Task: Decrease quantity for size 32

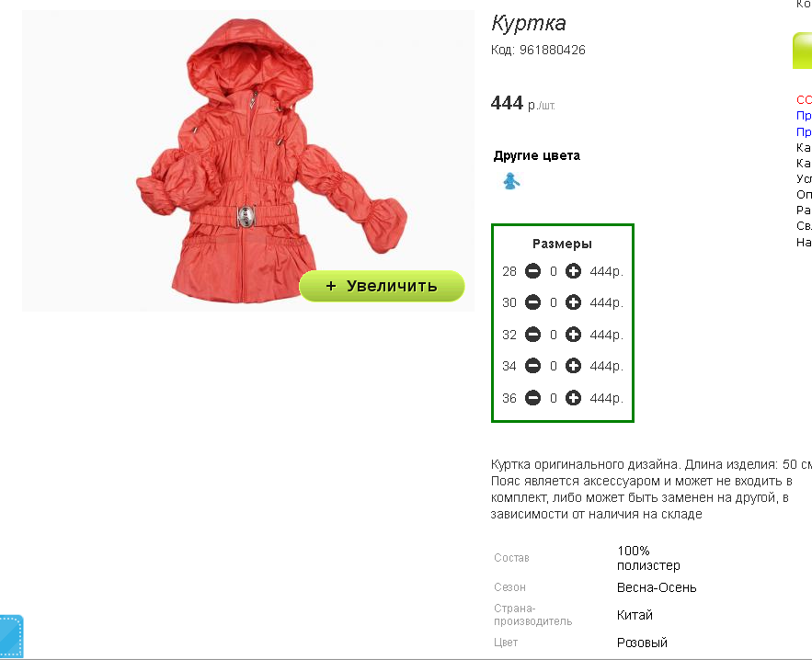Action: point(532,335)
